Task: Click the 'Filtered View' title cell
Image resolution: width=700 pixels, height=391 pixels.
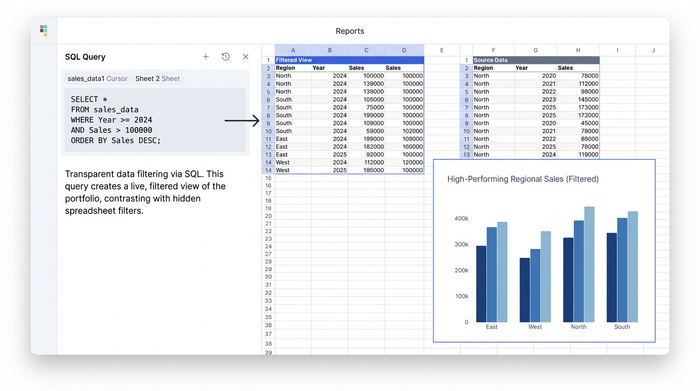Action: [x=349, y=60]
